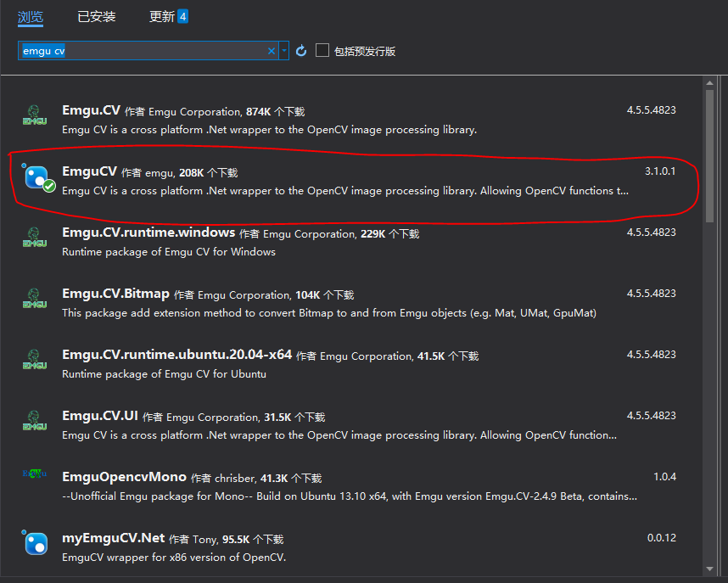Screen dimensions: 728x583
Task: Click the myEmguCV.Net package icon
Action: 36,542
